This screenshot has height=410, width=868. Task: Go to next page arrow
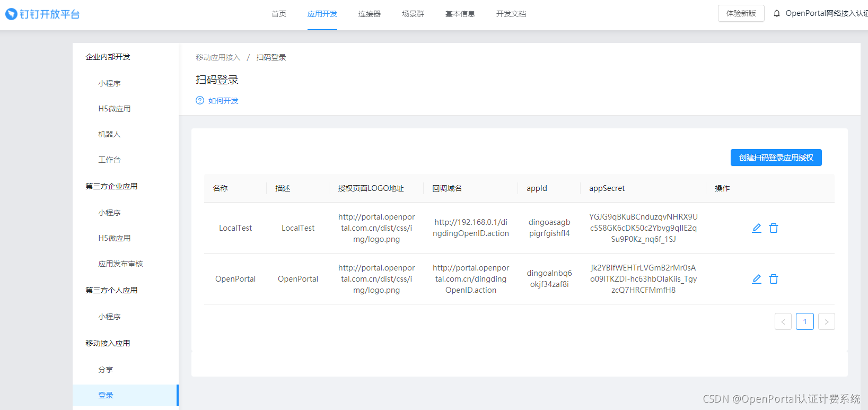coord(827,321)
